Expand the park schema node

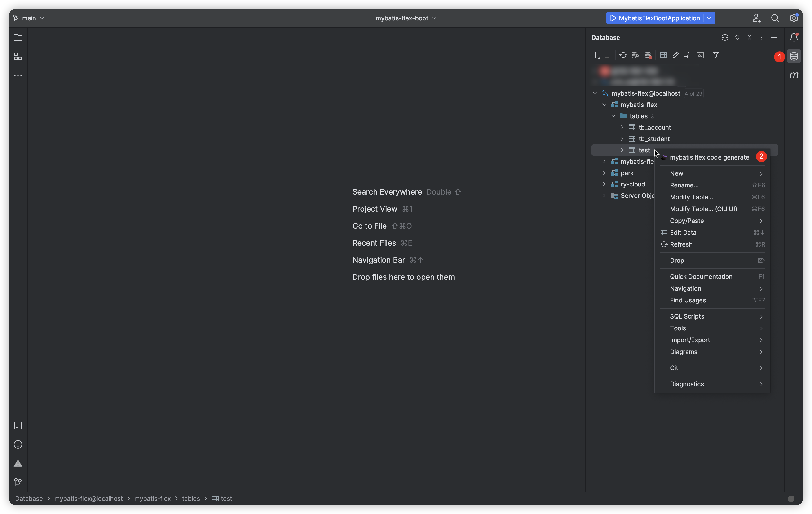604,173
